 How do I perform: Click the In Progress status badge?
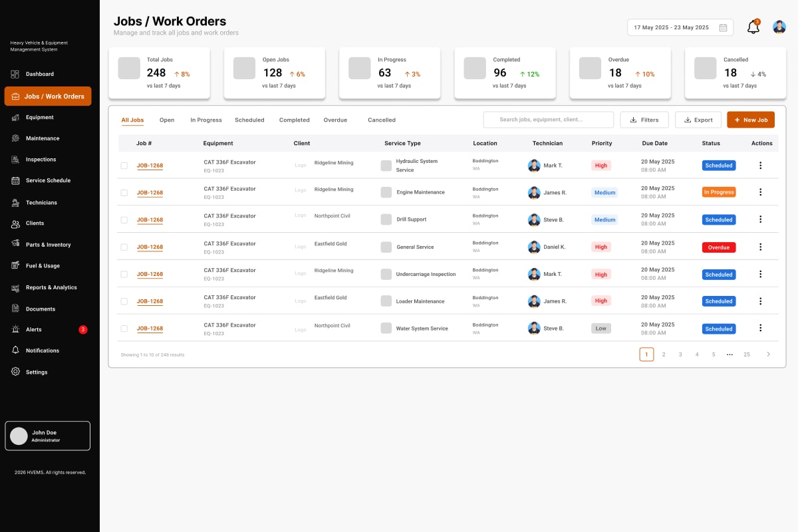click(719, 192)
